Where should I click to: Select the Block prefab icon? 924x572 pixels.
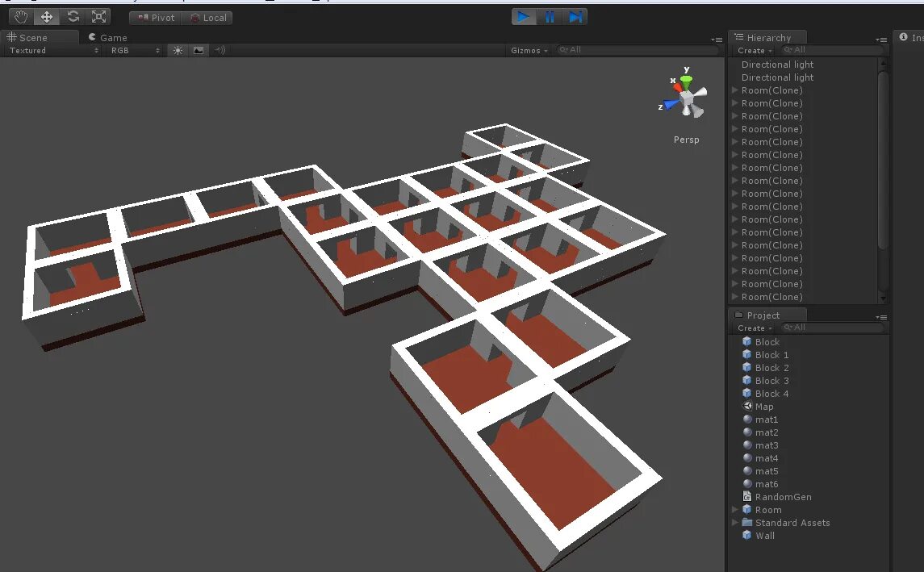click(746, 342)
